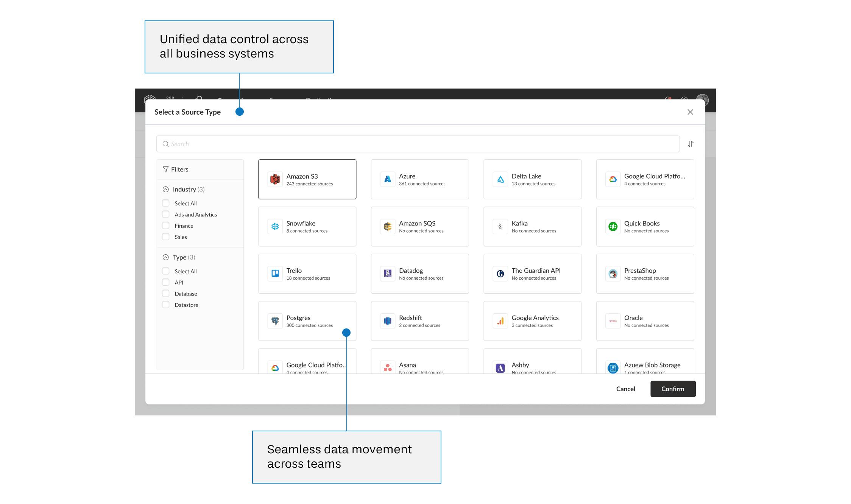Enable the Ads and Analytics checkbox
This screenshot has width=851, height=504.
pos(166,214)
